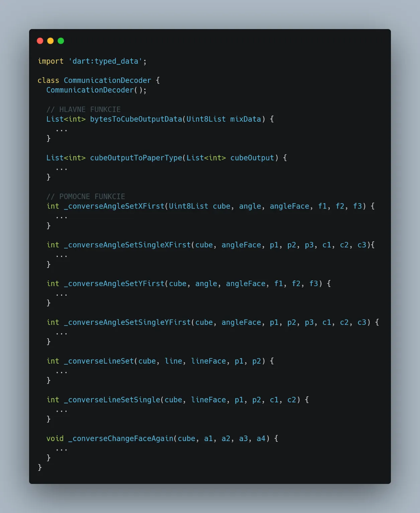Click the yellow minimize window dot

pyautogui.click(x=50, y=41)
